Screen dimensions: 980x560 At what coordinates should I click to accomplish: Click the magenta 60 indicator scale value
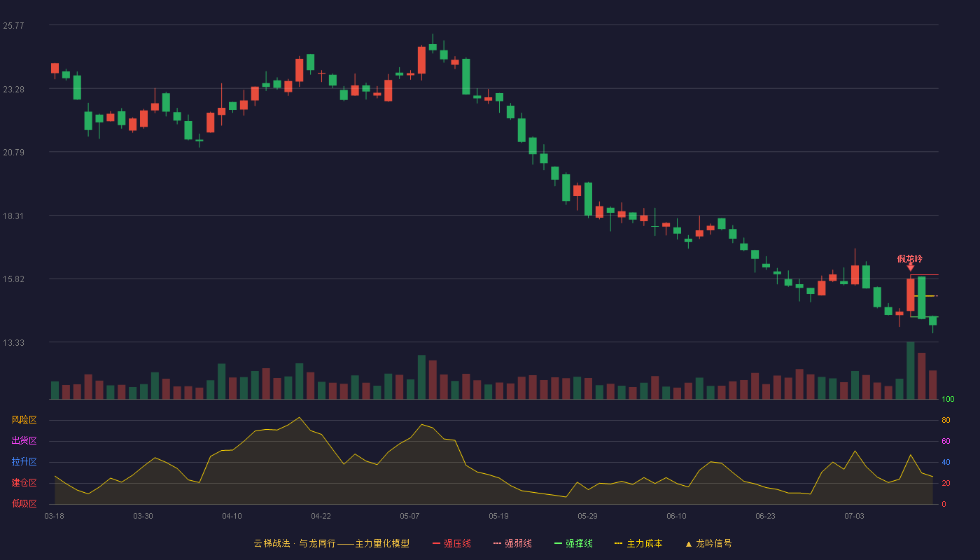[946, 441]
